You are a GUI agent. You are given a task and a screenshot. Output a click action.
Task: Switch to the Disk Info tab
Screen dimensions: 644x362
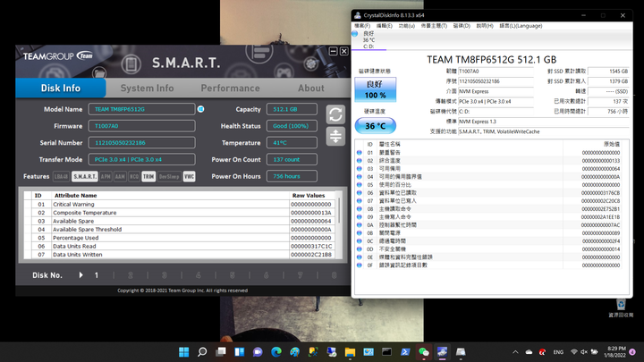tap(61, 88)
